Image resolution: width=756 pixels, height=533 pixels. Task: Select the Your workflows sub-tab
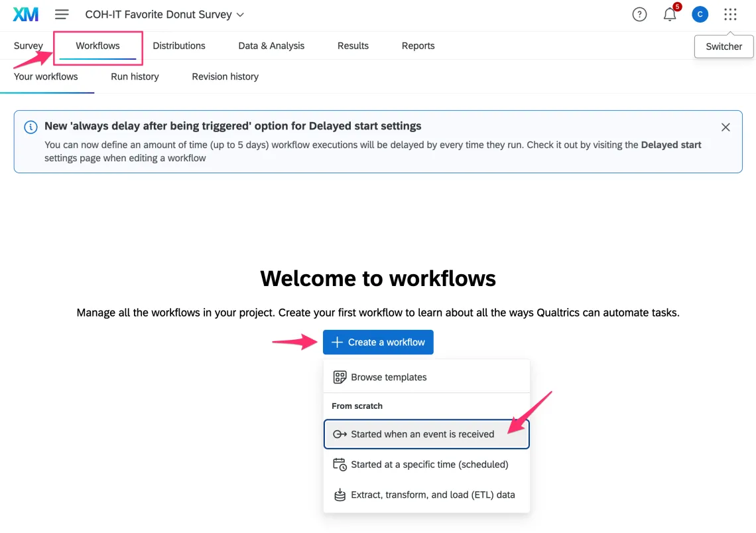point(46,77)
